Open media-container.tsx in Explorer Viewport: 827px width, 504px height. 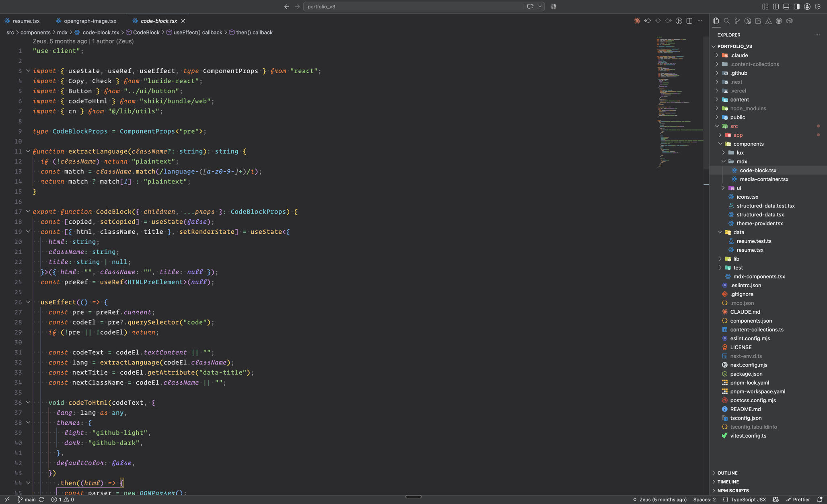(x=764, y=179)
